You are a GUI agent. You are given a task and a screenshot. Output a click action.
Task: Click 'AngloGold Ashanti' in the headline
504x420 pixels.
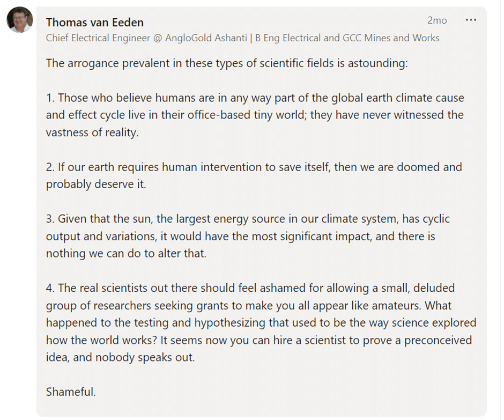(206, 38)
